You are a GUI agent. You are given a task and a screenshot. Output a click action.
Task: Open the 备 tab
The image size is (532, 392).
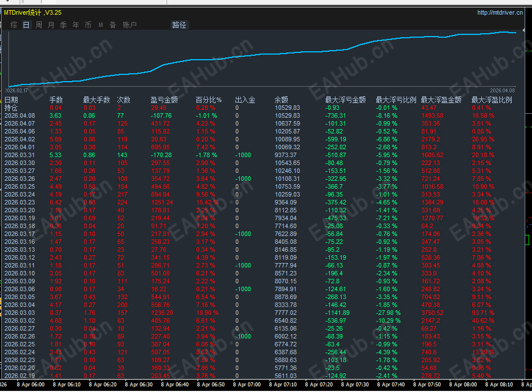click(113, 25)
